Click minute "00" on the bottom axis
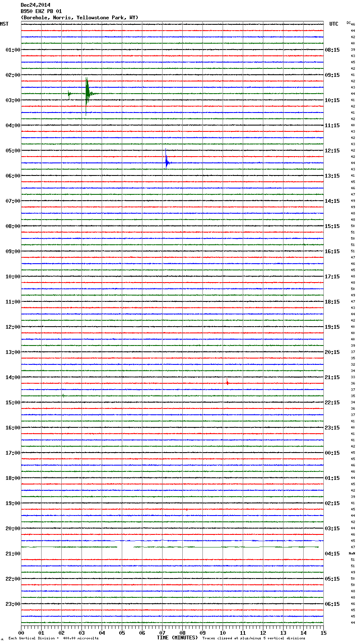 pos(21,633)
